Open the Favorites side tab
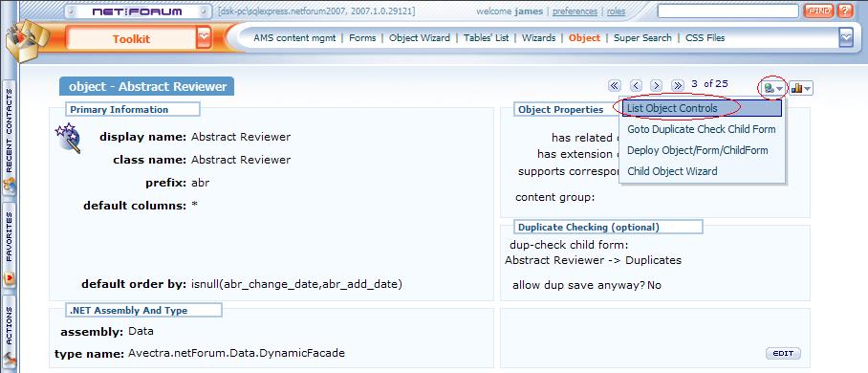868x373 pixels. (9, 246)
